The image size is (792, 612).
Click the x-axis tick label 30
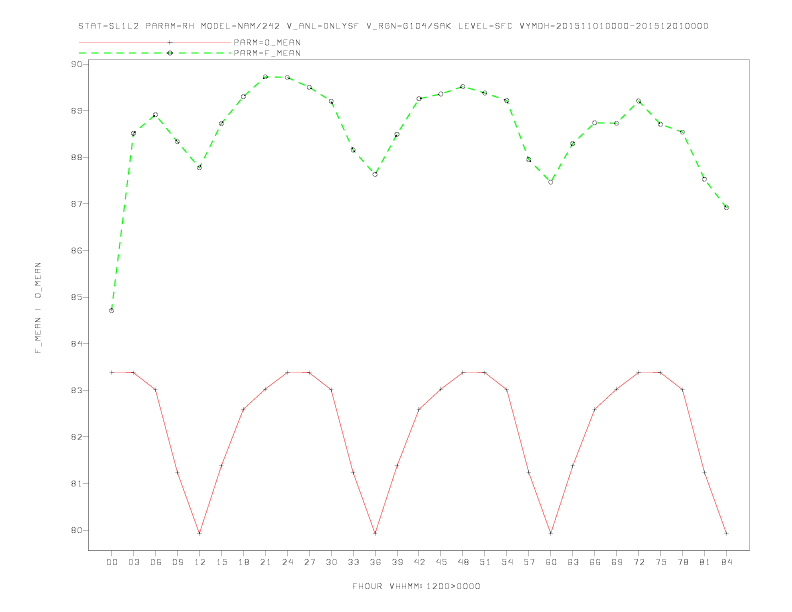(331, 562)
